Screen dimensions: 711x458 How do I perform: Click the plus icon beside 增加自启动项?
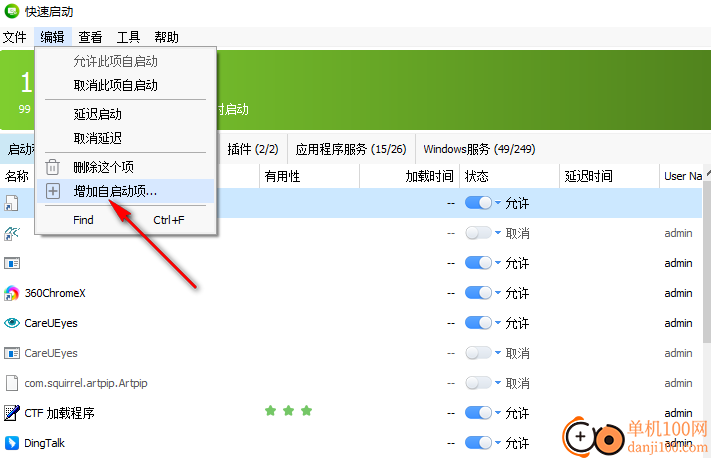click(x=53, y=191)
